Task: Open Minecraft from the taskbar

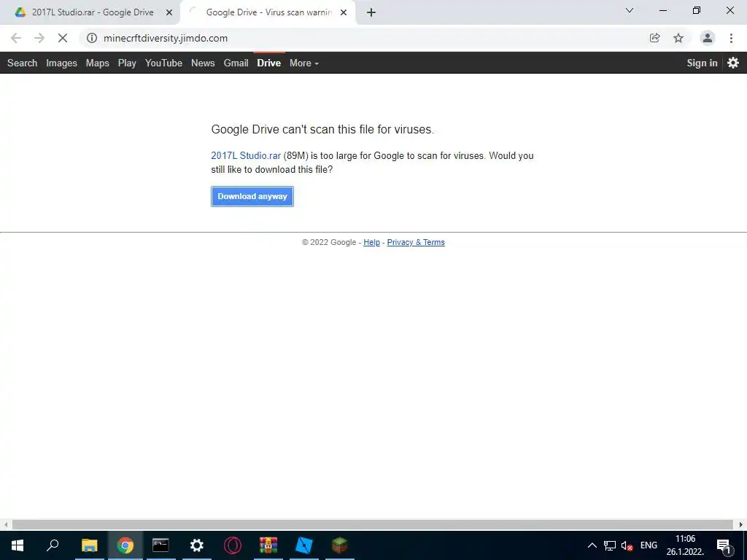Action: point(340,545)
